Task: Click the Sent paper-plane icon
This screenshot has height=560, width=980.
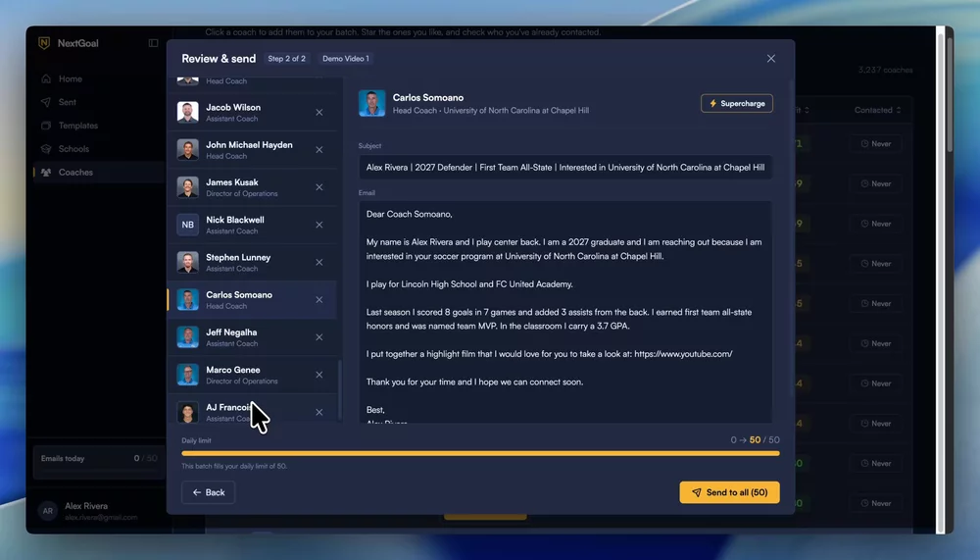Action: [46, 102]
